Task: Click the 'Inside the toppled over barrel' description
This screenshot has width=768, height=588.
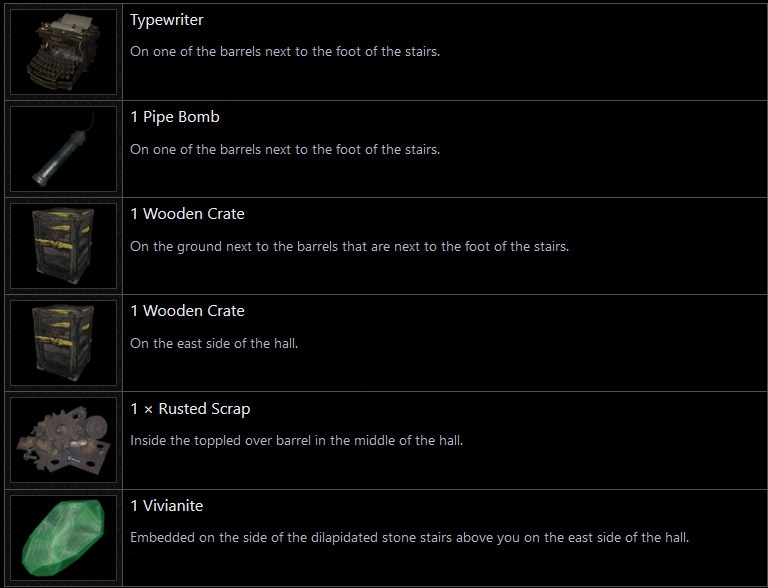Action: pos(297,440)
